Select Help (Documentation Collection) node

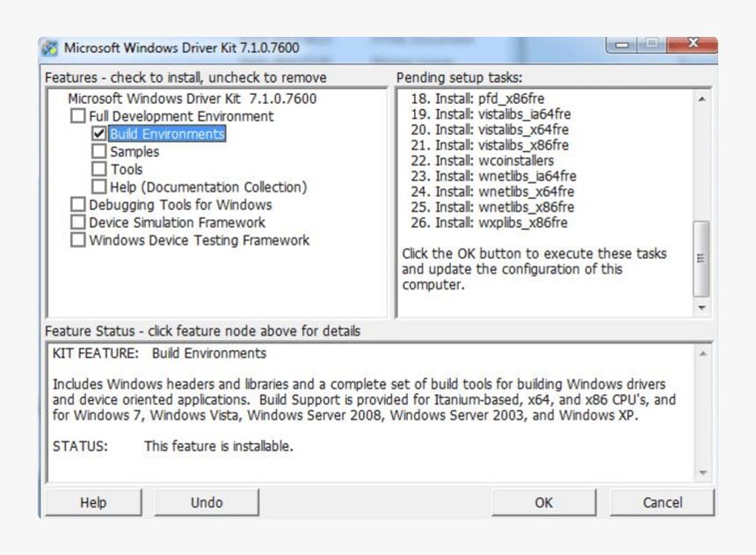(x=208, y=187)
